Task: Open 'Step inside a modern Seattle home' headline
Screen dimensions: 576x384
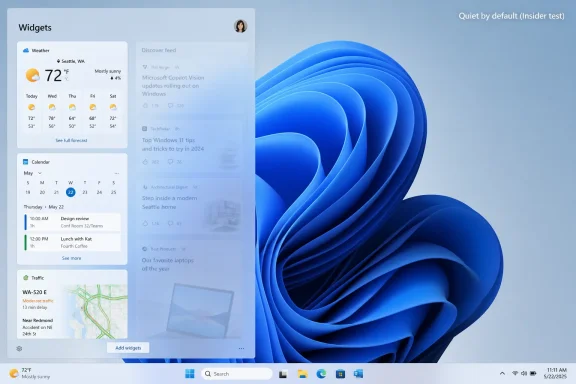Action: (x=169, y=202)
